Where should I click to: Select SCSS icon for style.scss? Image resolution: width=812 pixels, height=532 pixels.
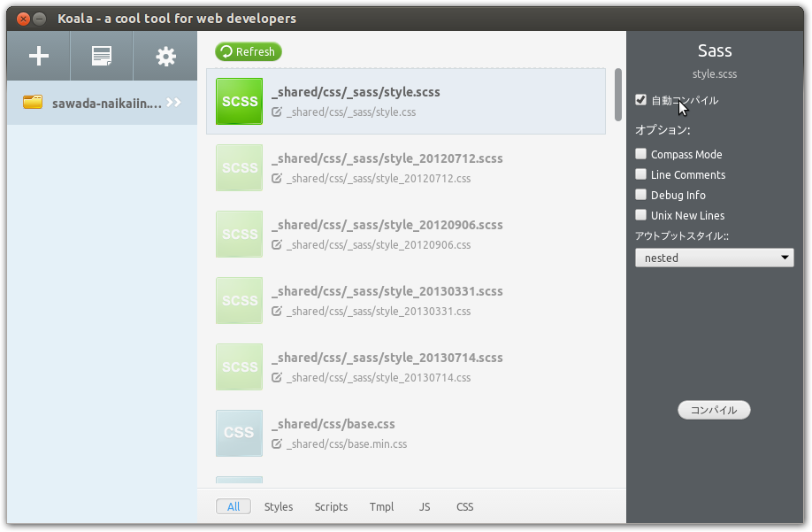point(239,101)
